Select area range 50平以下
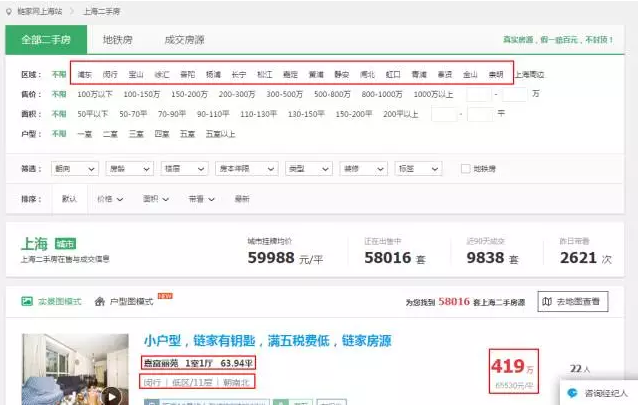The image size is (642, 408). [93, 114]
